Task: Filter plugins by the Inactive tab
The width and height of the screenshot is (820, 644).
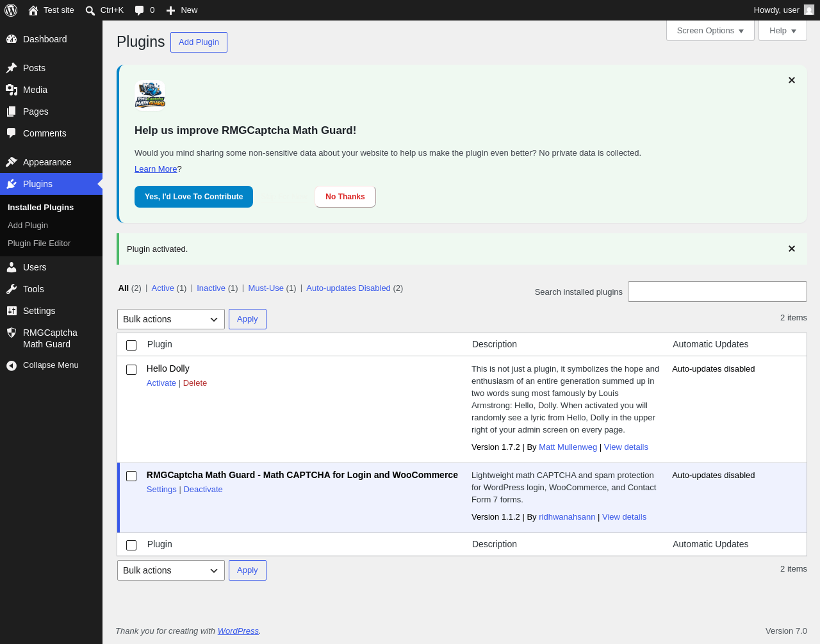Action: point(211,288)
